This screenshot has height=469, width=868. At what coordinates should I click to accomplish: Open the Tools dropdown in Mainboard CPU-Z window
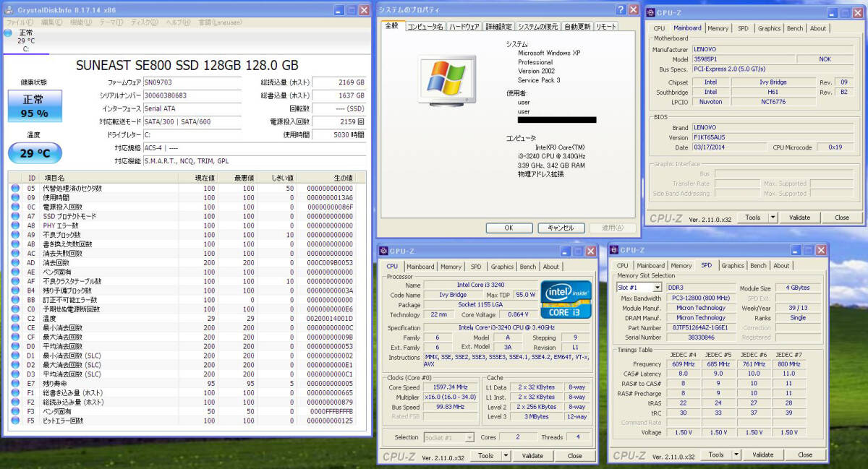(x=757, y=217)
